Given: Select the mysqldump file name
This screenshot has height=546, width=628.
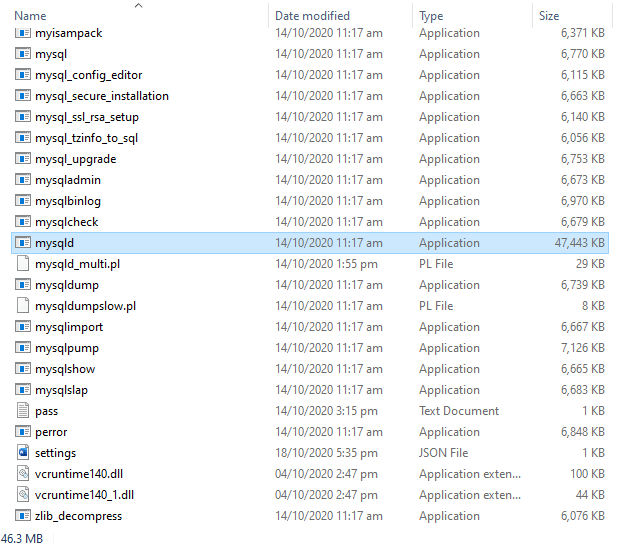Looking at the screenshot, I should (x=67, y=285).
